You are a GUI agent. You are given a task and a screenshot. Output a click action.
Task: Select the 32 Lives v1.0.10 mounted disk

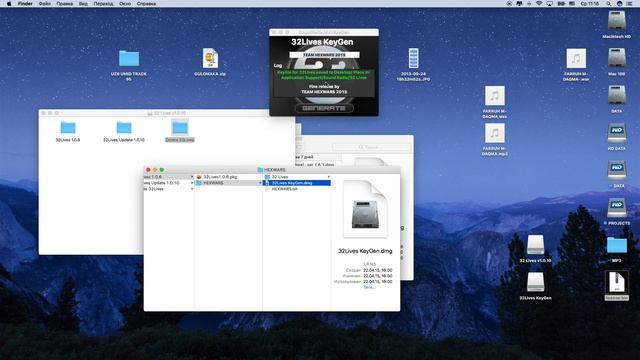[535, 245]
